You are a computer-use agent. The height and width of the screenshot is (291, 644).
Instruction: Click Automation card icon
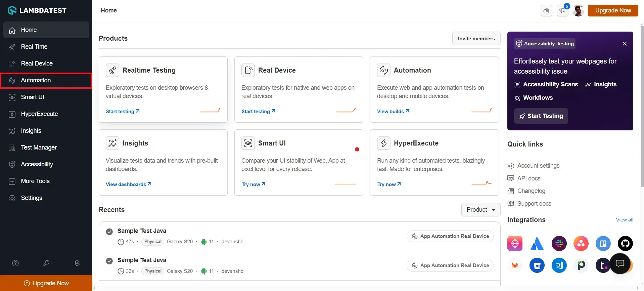[384, 70]
